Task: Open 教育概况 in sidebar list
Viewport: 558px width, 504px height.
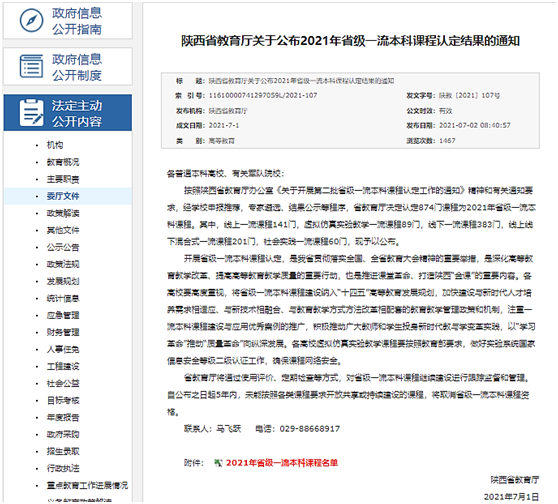Action: 63,162
